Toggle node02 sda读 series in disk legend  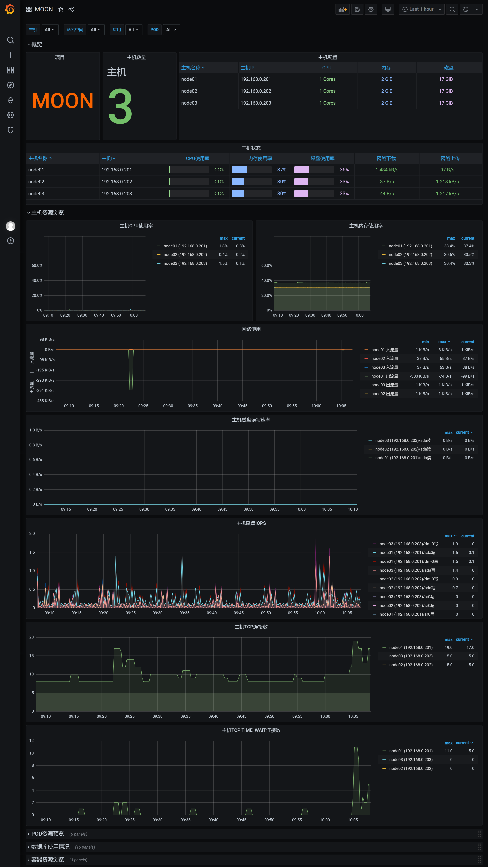(403, 449)
